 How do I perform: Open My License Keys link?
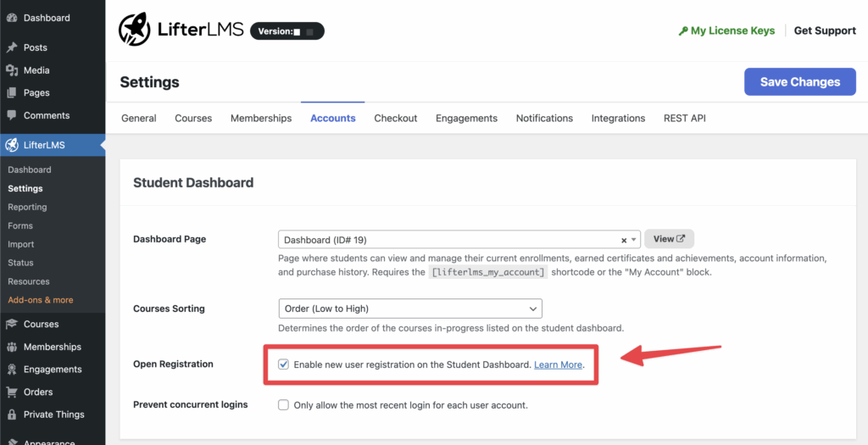732,31
